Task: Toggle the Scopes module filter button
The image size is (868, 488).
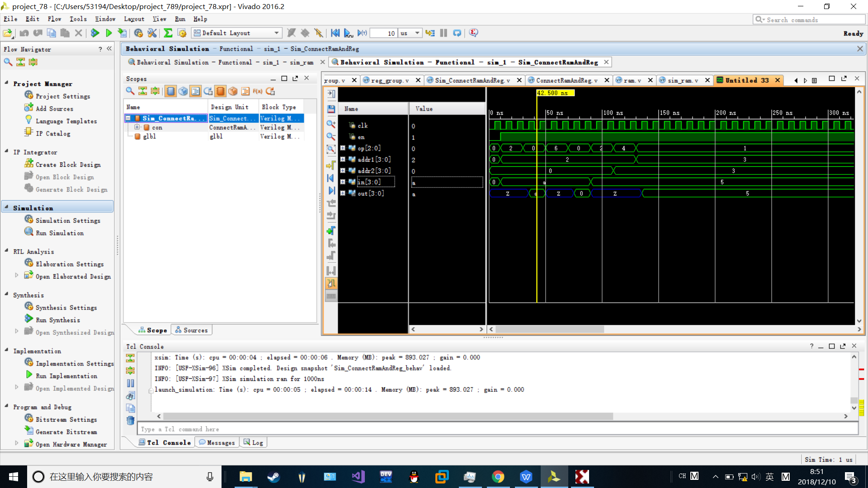Action: point(170,91)
